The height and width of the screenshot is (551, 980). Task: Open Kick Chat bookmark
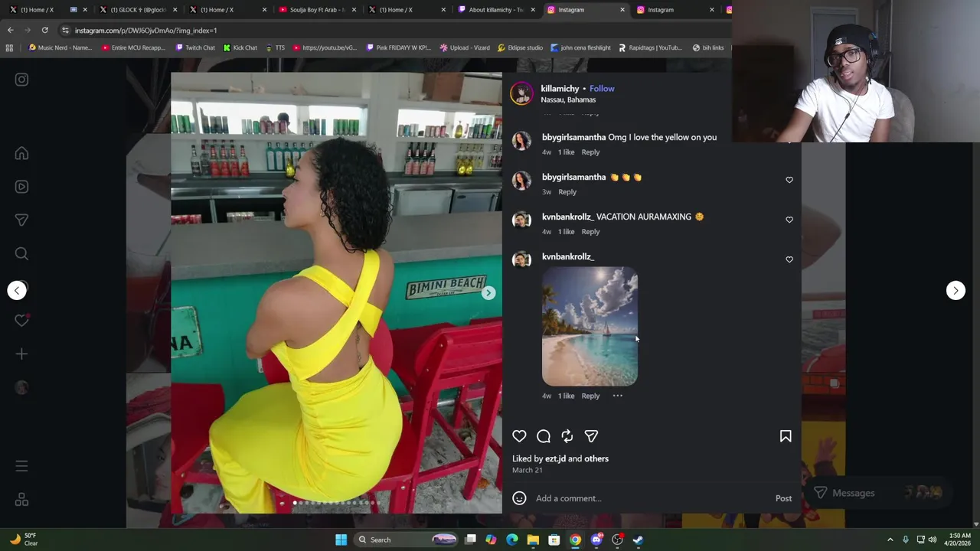coord(240,47)
